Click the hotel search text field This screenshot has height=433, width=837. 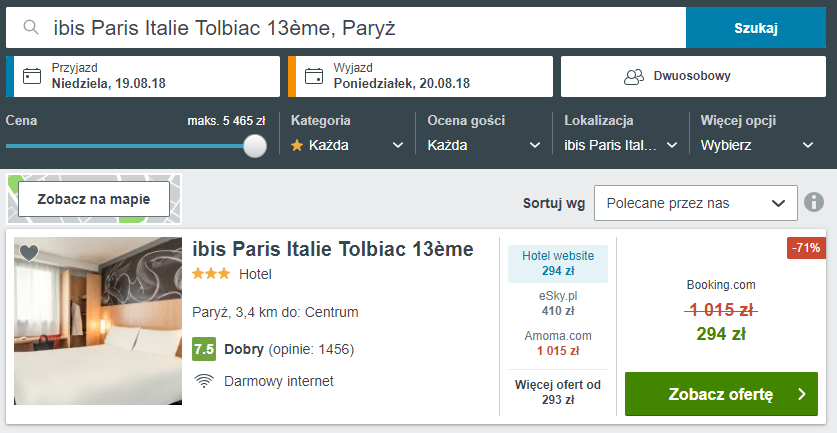tap(346, 28)
